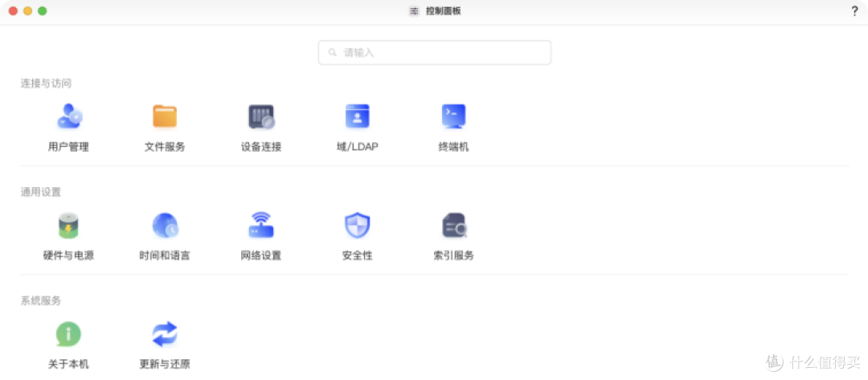Click the 文件服务 label text

[165, 147]
